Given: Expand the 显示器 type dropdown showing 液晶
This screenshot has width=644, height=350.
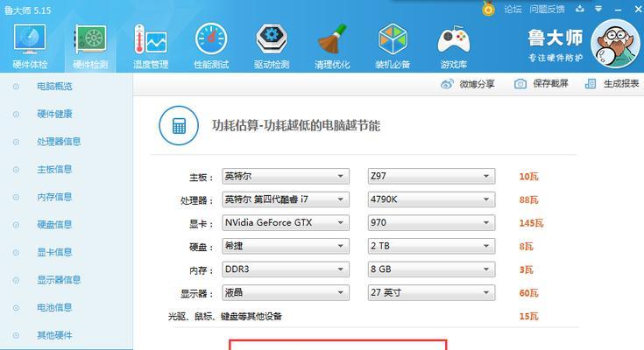Looking at the screenshot, I should tap(286, 293).
